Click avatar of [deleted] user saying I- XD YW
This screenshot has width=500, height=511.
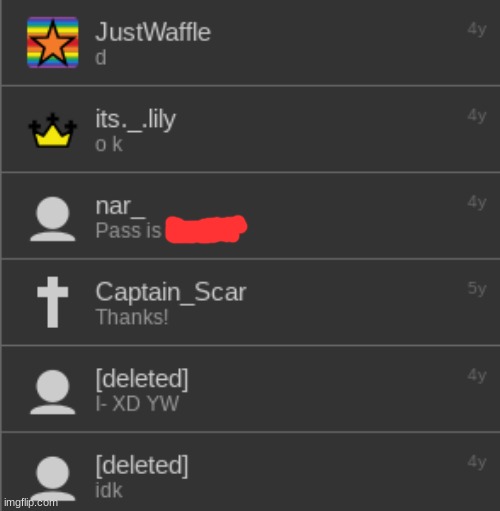click(x=53, y=392)
